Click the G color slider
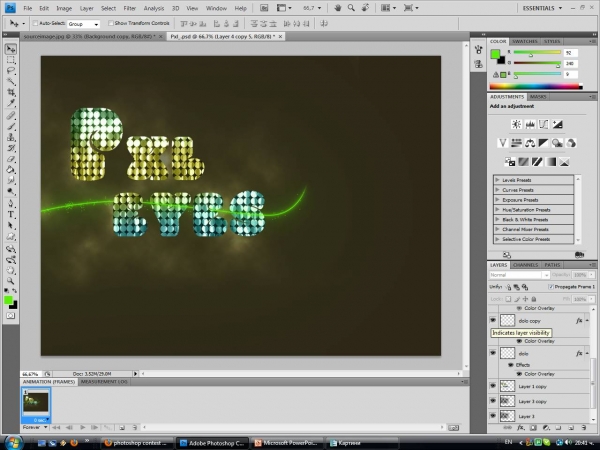Image resolution: width=600 pixels, height=450 pixels. click(537, 63)
